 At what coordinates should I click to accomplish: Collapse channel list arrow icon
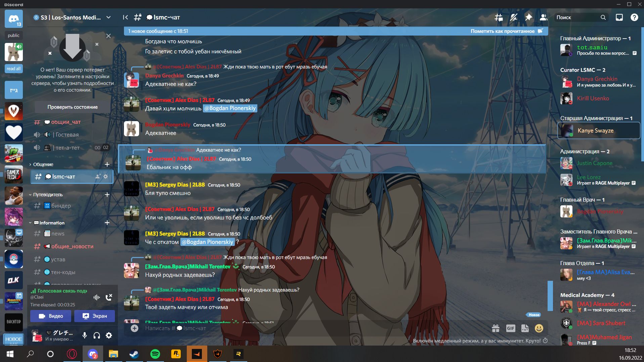tap(125, 17)
